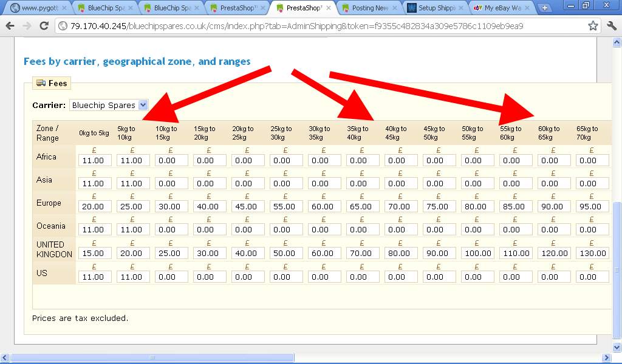
Task: Edit Europe fee field showing 45.00
Action: coord(248,206)
